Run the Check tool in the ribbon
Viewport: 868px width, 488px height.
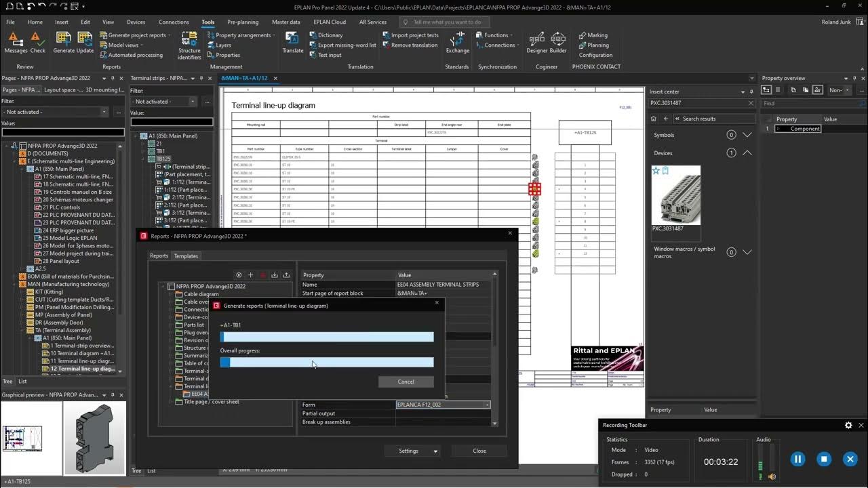pos(38,43)
